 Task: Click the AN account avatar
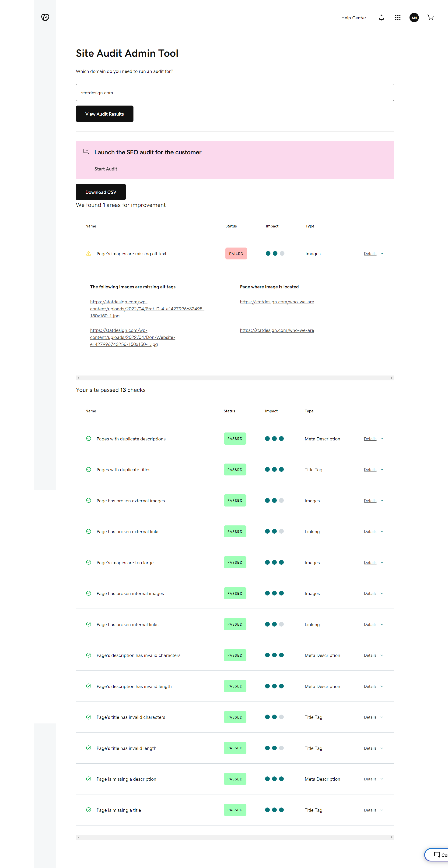coord(414,18)
